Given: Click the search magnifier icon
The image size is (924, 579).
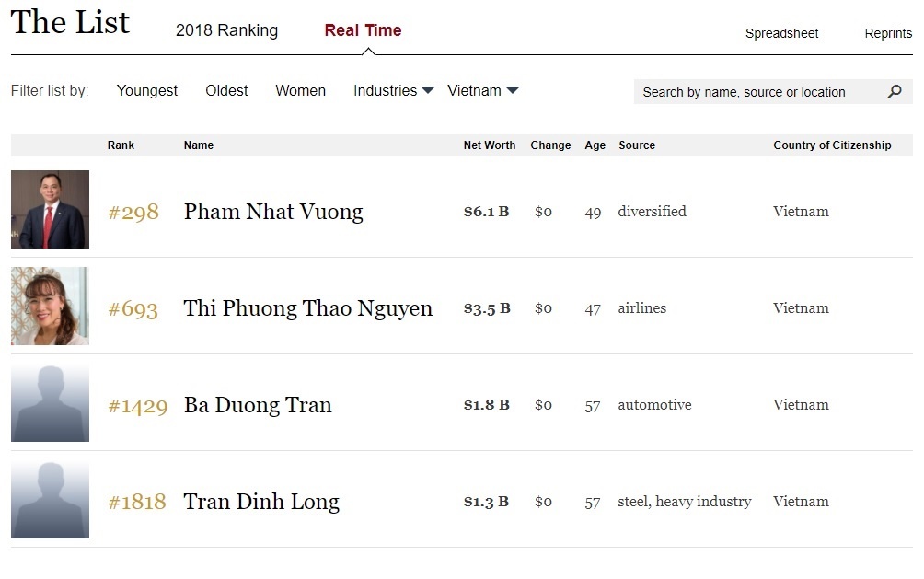Looking at the screenshot, I should [895, 92].
